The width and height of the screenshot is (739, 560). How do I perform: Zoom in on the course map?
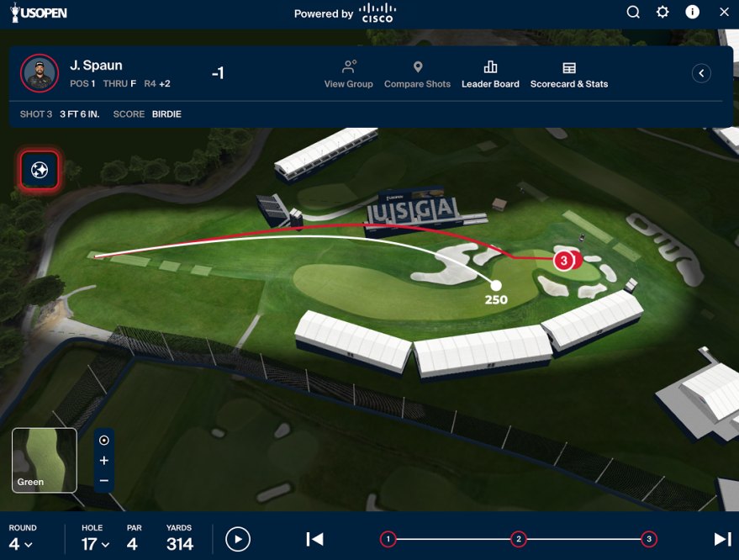pyautogui.click(x=104, y=461)
